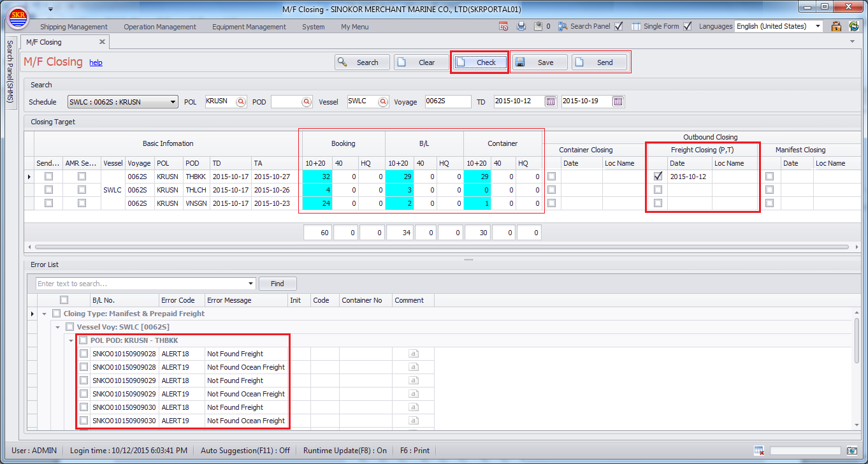
Task: Click the Send button
Action: tap(599, 62)
